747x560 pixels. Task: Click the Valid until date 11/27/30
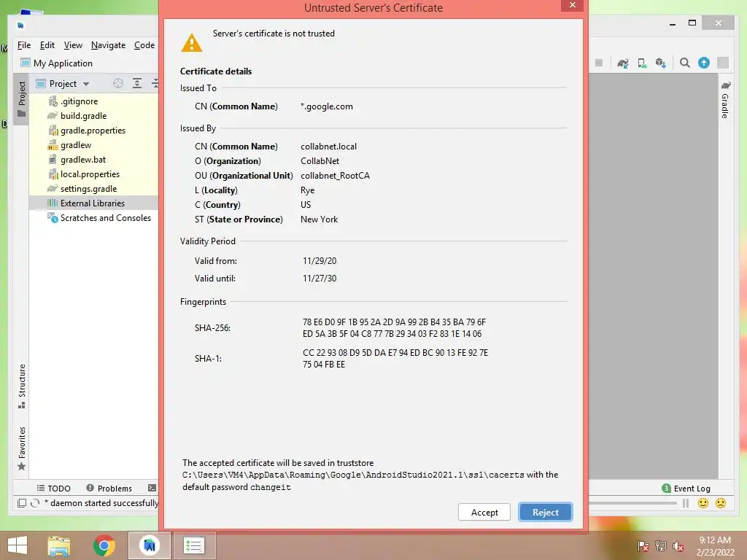(x=320, y=279)
